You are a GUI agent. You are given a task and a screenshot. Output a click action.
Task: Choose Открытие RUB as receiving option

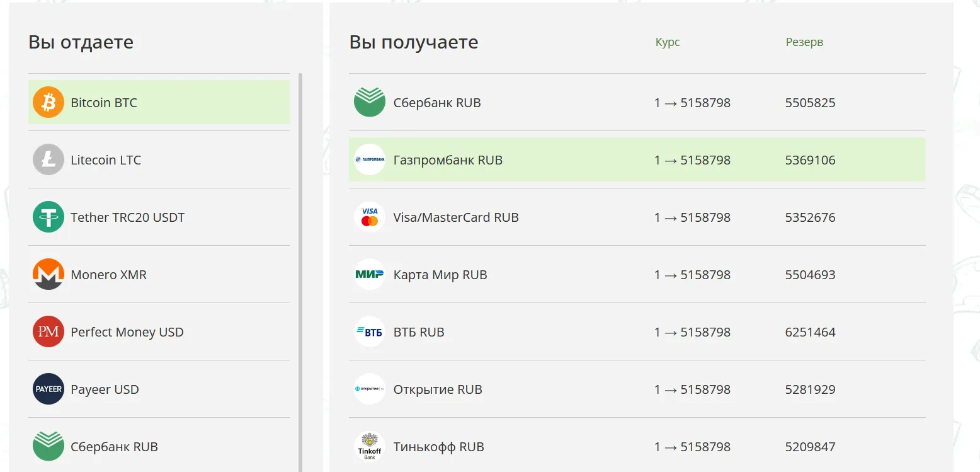click(x=637, y=389)
